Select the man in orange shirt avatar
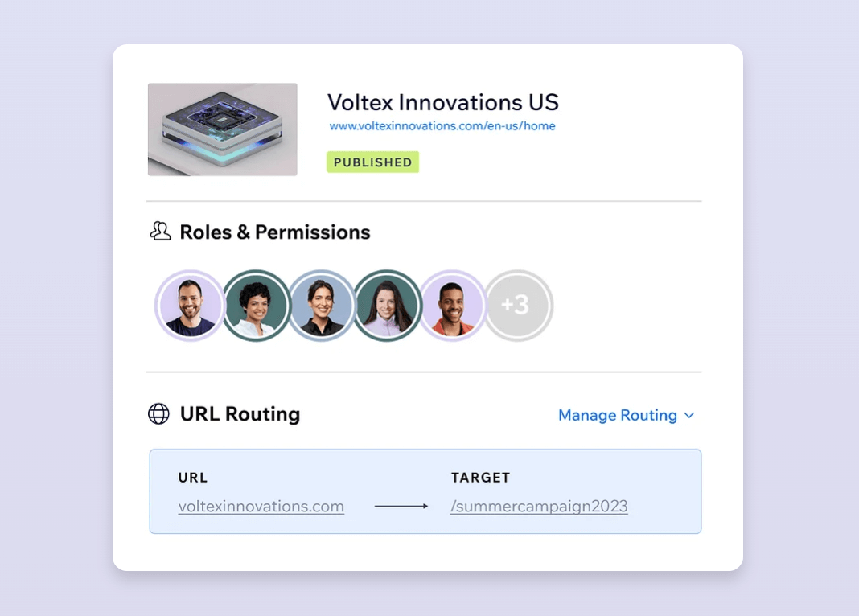 [x=452, y=306]
